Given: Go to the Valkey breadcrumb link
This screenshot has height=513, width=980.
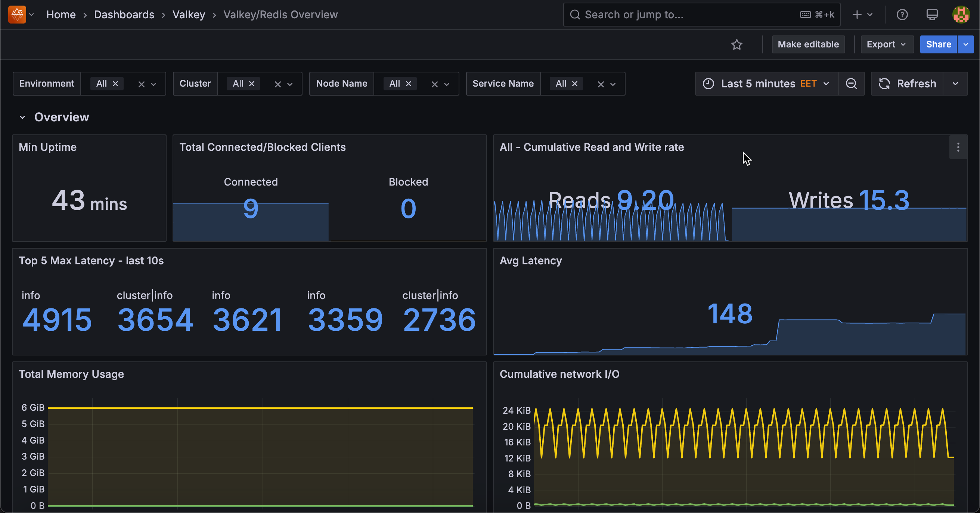Looking at the screenshot, I should (x=189, y=15).
